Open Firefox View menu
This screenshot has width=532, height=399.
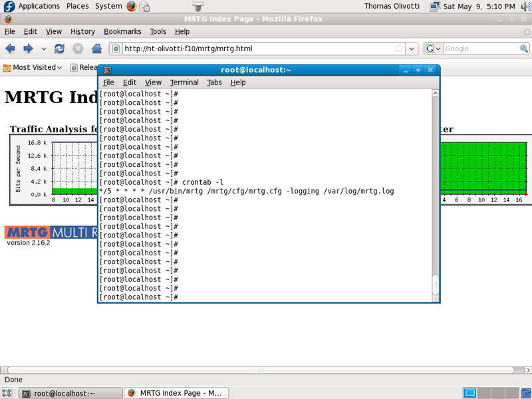point(54,31)
